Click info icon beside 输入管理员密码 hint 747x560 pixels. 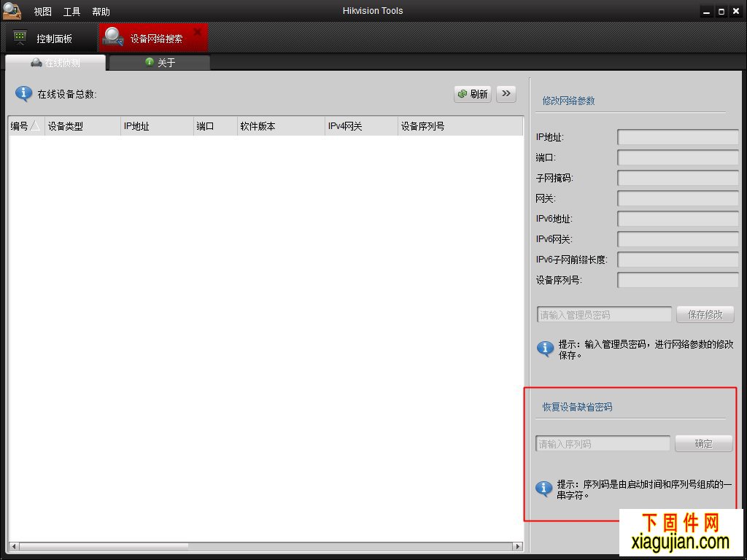pos(545,349)
